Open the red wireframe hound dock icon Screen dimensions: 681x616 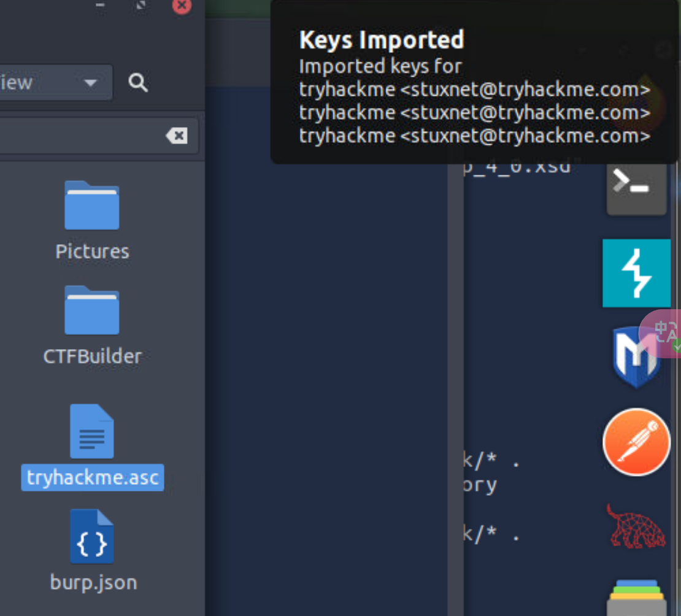coord(635,526)
